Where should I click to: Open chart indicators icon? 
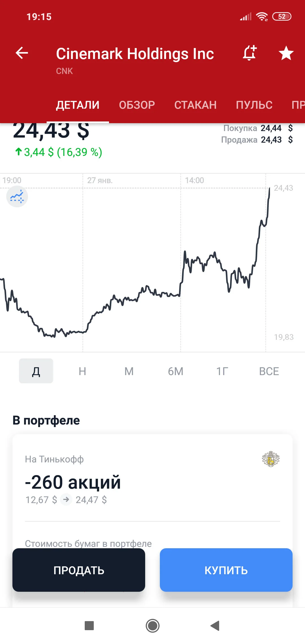click(x=17, y=197)
